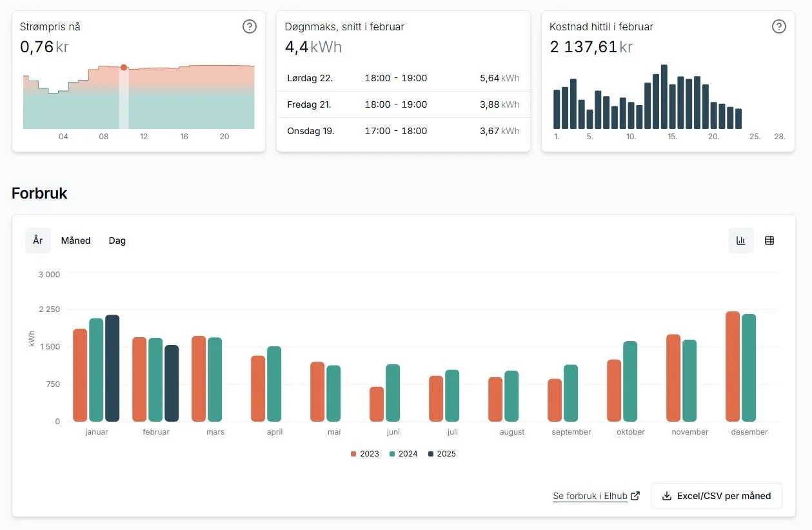Screen dimensions: 812x530
Task: Toggle 2024 legend swatch
Action: coord(392,454)
